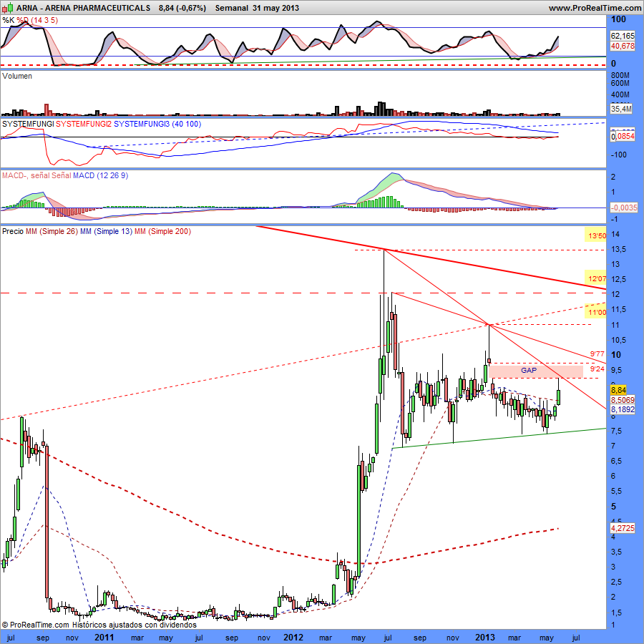Viewport: 644px width, 644px height.
Task: Click the MACD (12 26 9) label
Action: point(101,175)
